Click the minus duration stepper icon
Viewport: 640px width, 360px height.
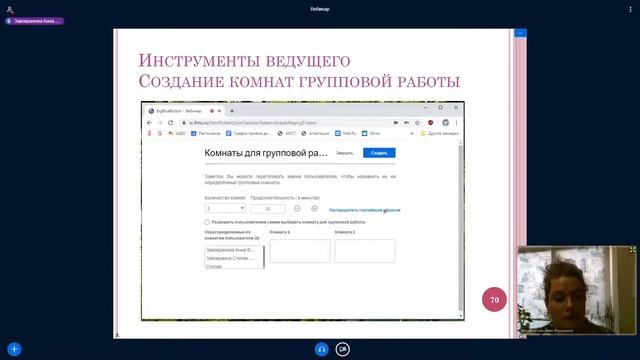297,209
